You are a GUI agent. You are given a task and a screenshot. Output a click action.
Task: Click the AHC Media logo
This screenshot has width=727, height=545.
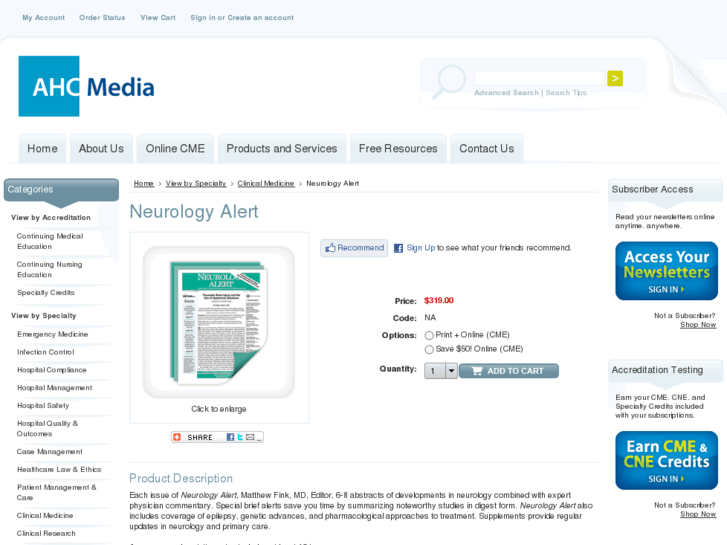[86, 86]
